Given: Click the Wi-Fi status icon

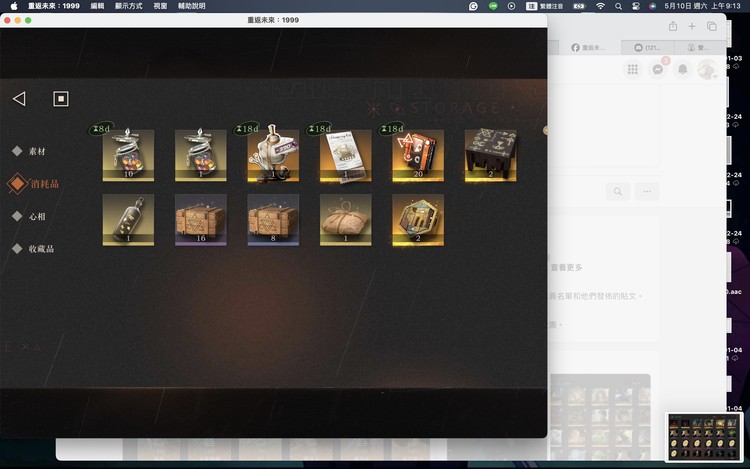Looking at the screenshot, I should (600, 6).
